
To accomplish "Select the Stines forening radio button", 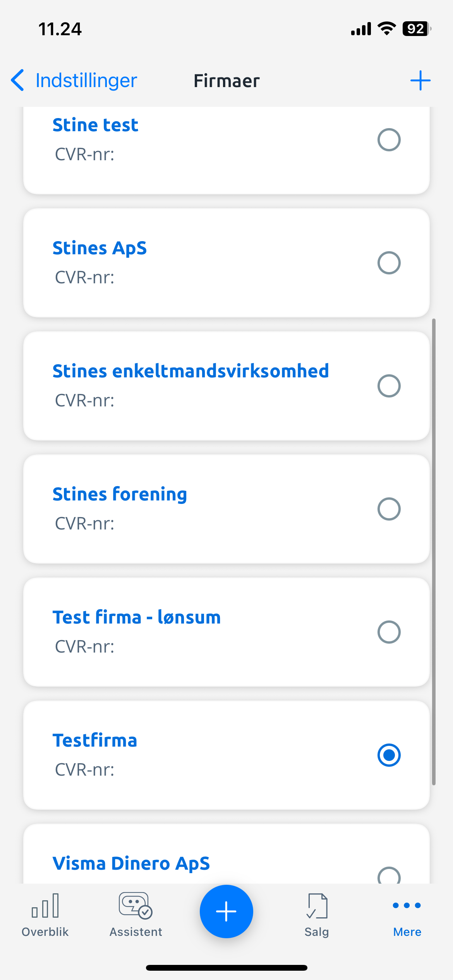I will point(389,509).
